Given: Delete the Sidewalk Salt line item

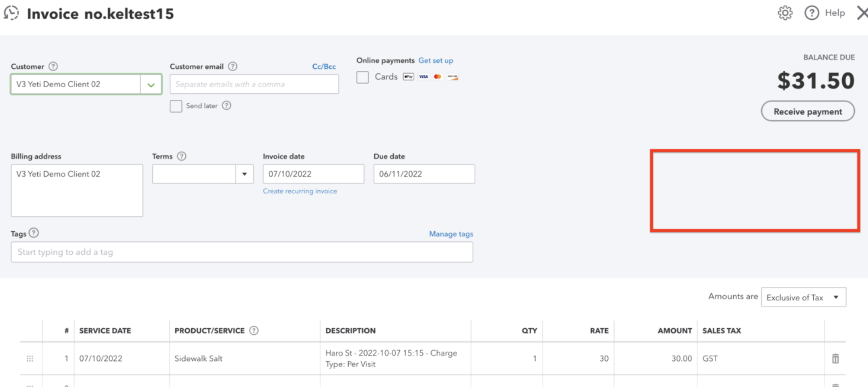Looking at the screenshot, I should (835, 359).
